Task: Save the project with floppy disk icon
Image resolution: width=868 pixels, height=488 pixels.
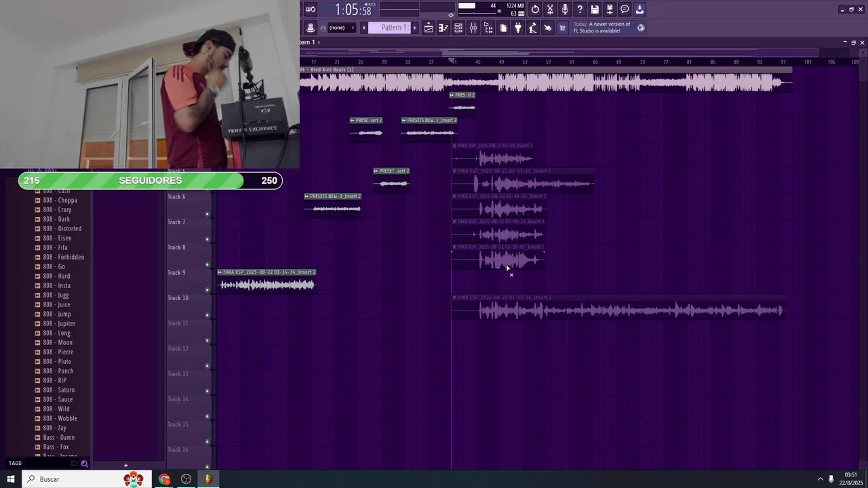Action: (x=595, y=9)
